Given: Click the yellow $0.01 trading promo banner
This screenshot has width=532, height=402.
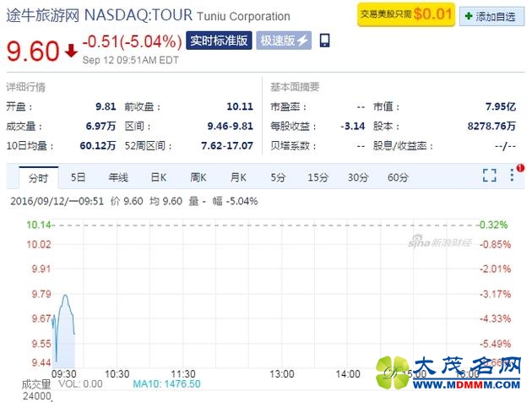Looking at the screenshot, I should pos(406,14).
